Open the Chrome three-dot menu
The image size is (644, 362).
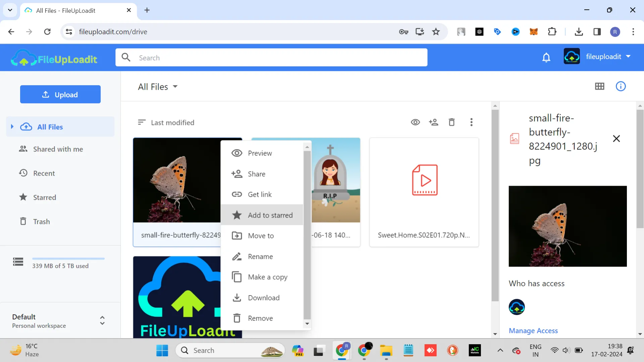click(x=633, y=32)
